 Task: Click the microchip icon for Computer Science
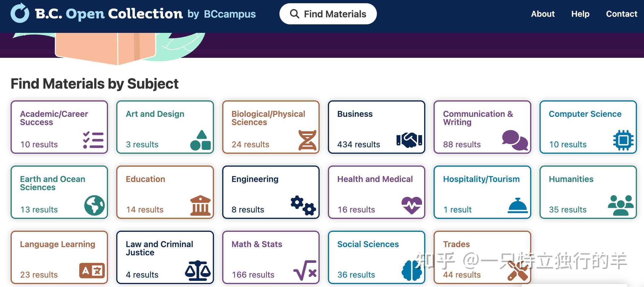[x=623, y=140]
